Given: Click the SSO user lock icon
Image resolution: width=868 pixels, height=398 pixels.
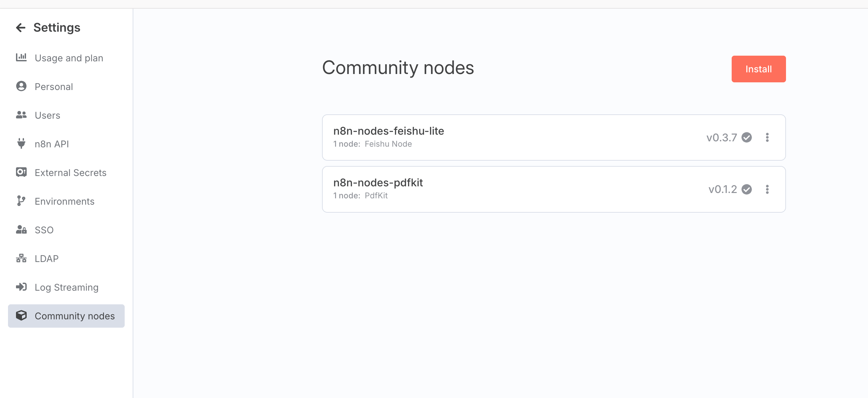Looking at the screenshot, I should coord(21,229).
